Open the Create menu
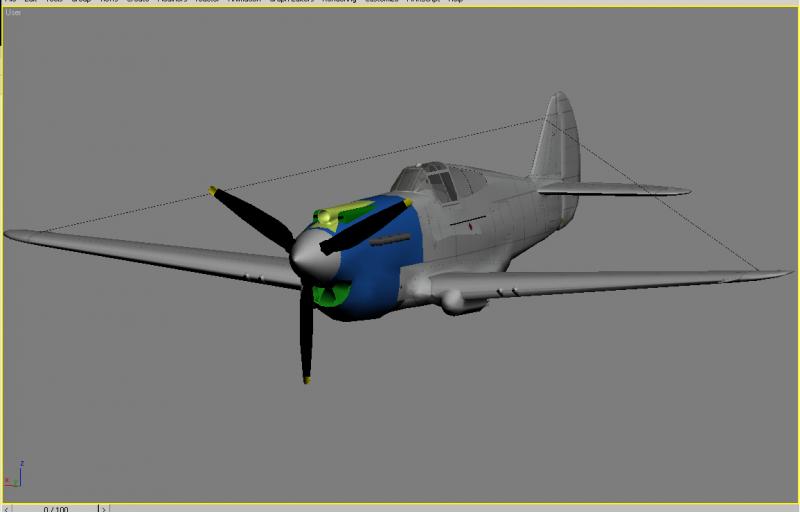 [x=137, y=2]
